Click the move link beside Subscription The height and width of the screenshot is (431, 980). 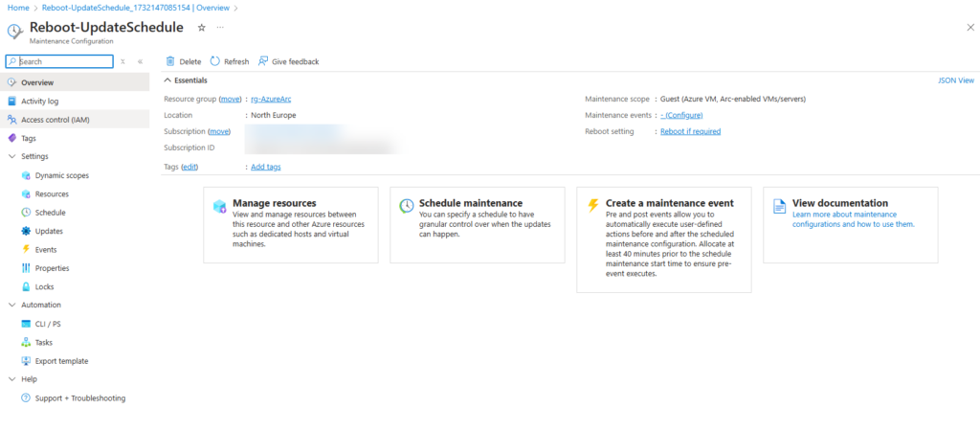(219, 131)
